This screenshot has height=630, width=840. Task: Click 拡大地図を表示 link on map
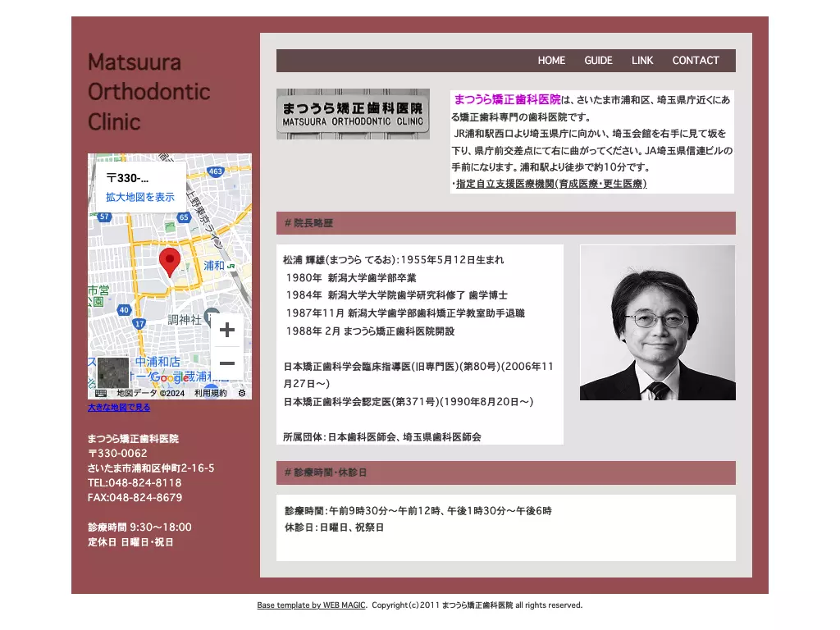click(x=139, y=197)
